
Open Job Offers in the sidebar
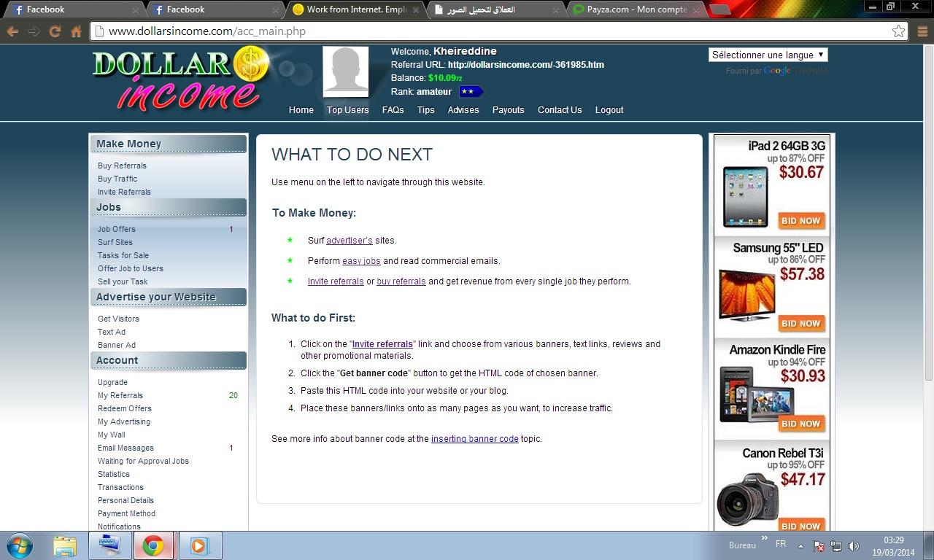coord(117,229)
